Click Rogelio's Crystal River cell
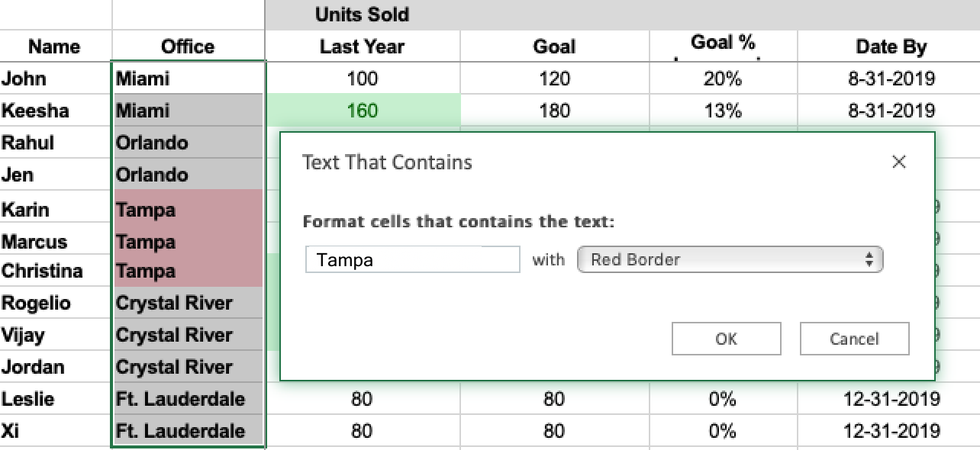Screen dimensions: 980x450 (x=188, y=303)
